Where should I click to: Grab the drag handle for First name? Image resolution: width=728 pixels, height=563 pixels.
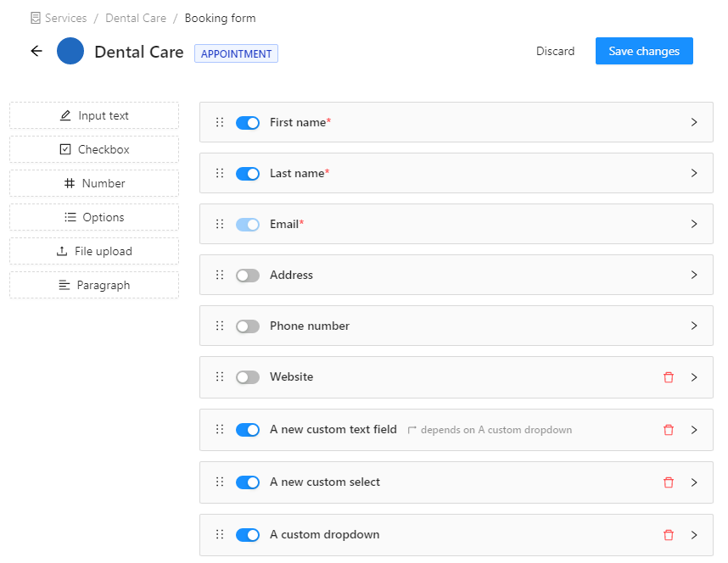tap(220, 123)
